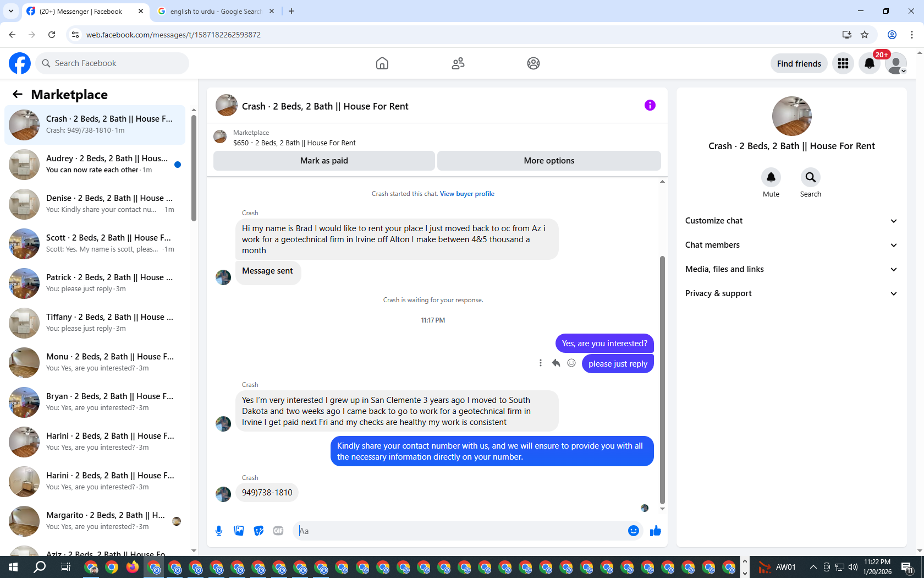
Task: Click the conversation list scrollbar
Action: point(194,167)
